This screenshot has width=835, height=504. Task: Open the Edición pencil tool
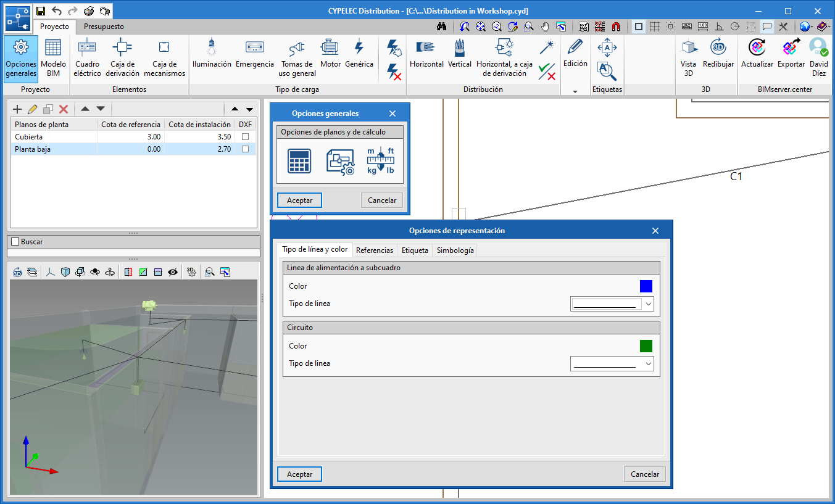(x=575, y=54)
